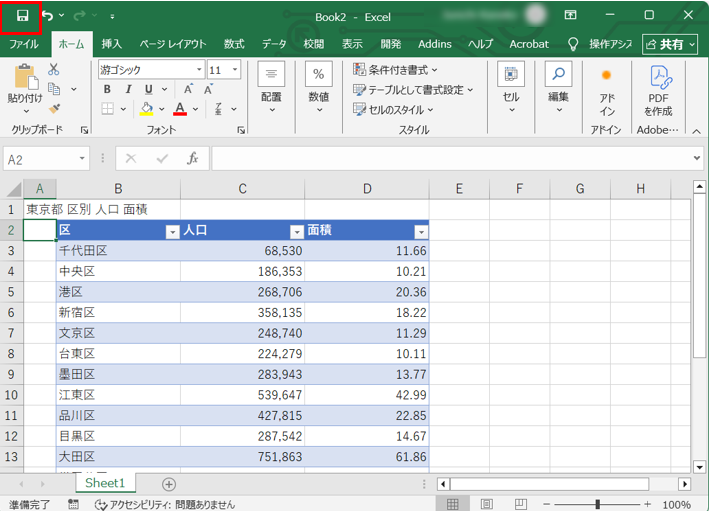This screenshot has height=511, width=713.
Task: Click the Save icon in quick access toolbar
Action: point(22,16)
